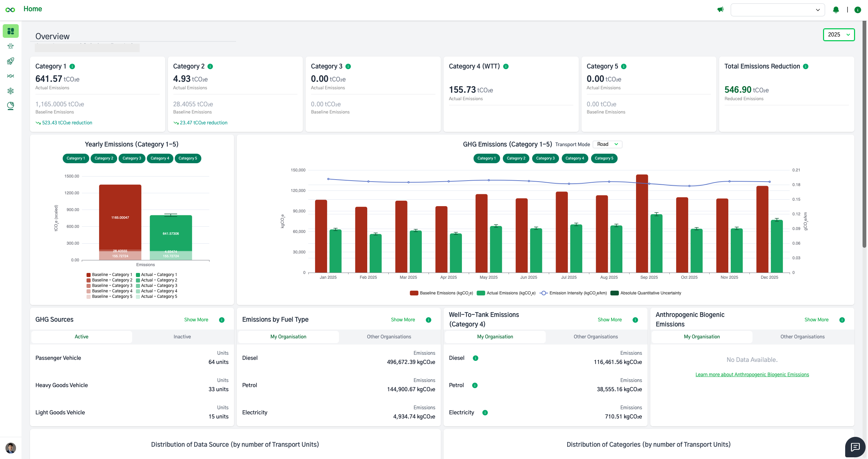Show info for Category 2 card
This screenshot has height=459, width=868.
(210, 66)
